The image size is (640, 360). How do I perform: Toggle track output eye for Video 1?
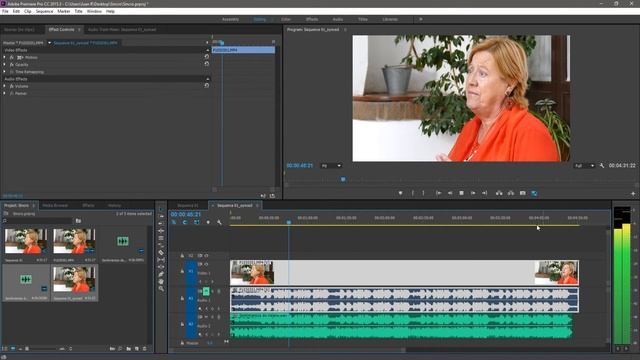pyautogui.click(x=206, y=264)
